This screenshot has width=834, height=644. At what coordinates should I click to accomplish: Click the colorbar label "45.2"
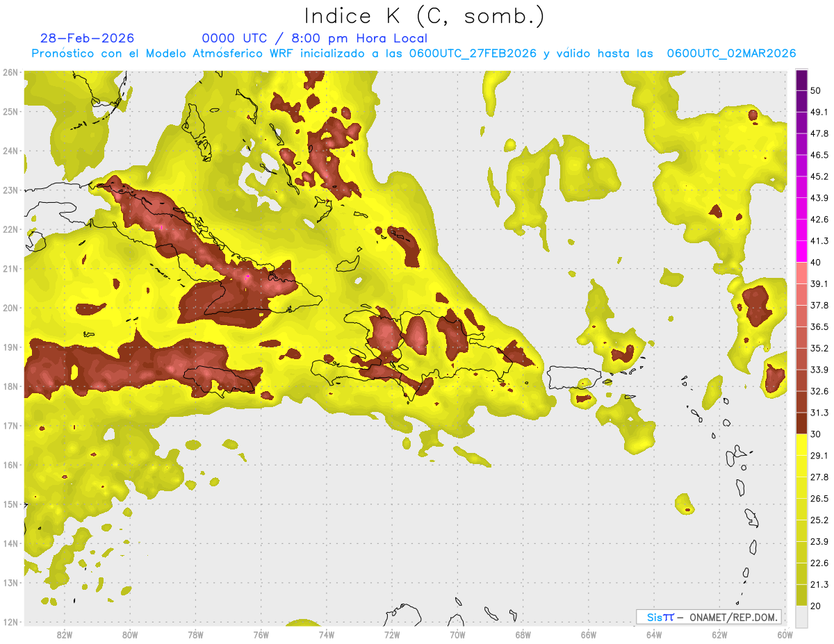coord(819,176)
